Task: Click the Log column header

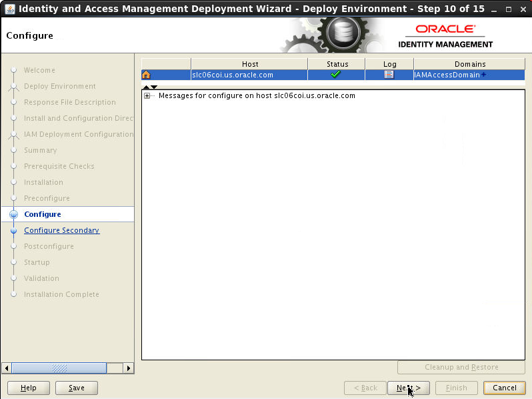Action: tap(389, 64)
